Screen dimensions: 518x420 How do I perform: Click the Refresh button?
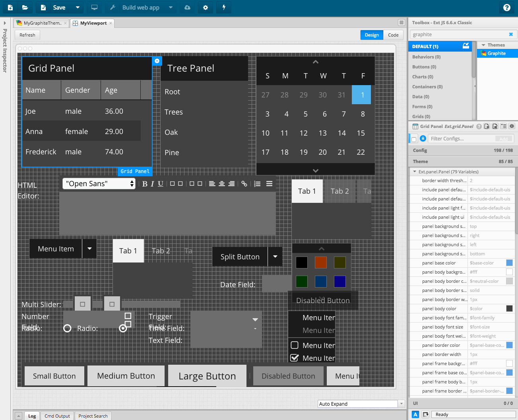(27, 35)
